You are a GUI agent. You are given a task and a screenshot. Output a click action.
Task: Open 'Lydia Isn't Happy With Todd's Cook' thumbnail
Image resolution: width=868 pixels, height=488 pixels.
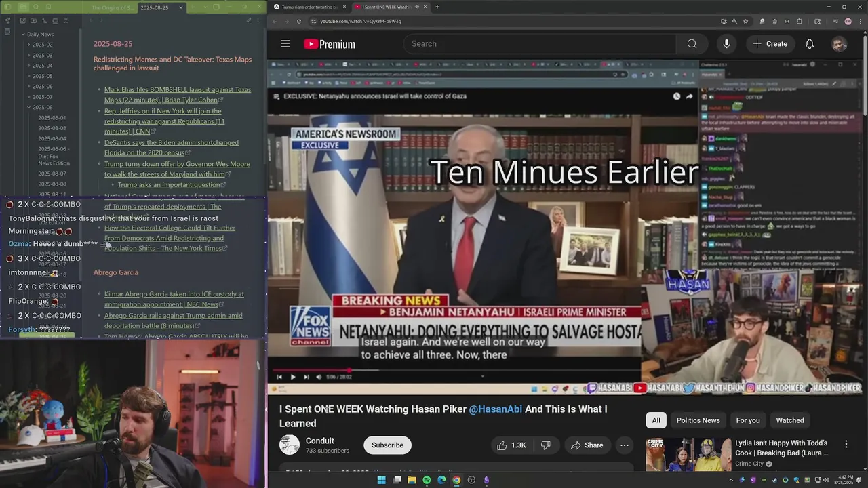pyautogui.click(x=688, y=455)
